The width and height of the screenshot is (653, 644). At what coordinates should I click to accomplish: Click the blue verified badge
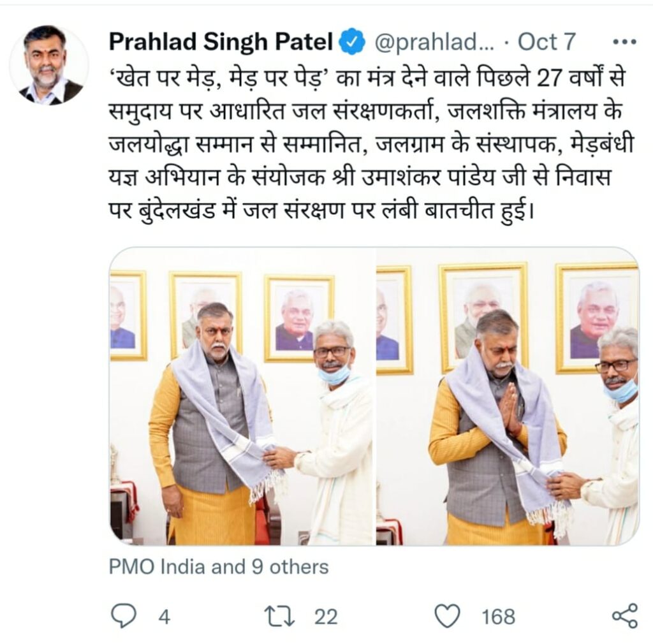point(351,41)
